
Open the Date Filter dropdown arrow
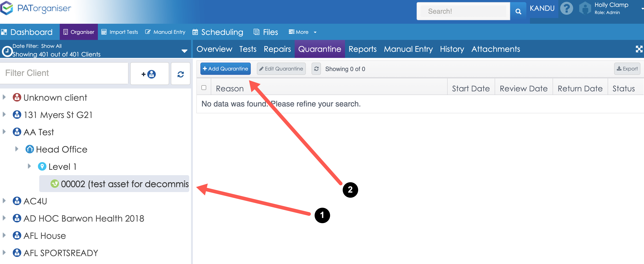(184, 51)
